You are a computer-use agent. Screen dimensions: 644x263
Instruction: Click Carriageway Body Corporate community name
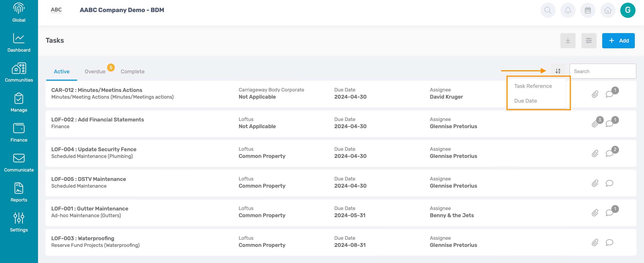271,90
